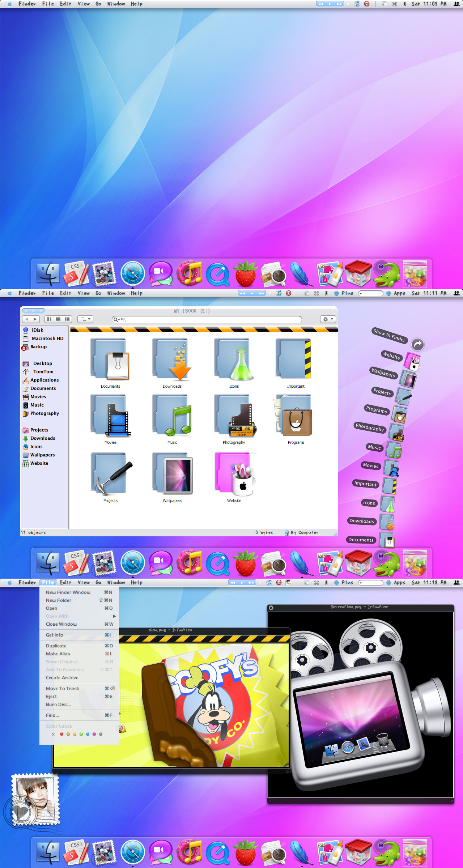This screenshot has width=463, height=868.
Task: Open the magnifier search dropdown beside E:\
Action: coord(116,320)
